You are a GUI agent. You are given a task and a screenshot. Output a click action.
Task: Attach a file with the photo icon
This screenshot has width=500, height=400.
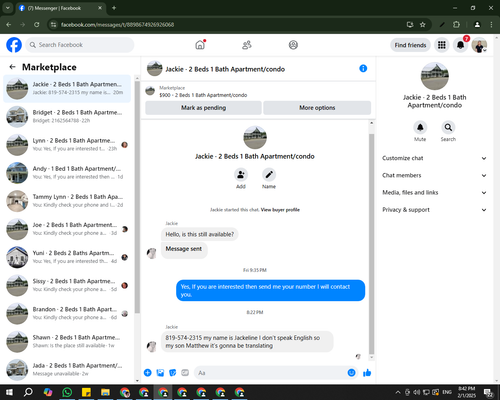[160, 373]
